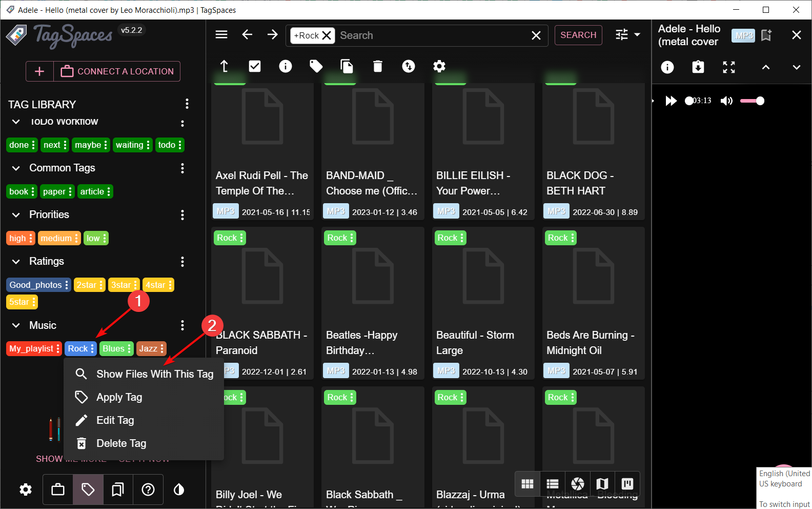Switch to the list perspective view
Image resolution: width=812 pixels, height=509 pixels.
[553, 484]
